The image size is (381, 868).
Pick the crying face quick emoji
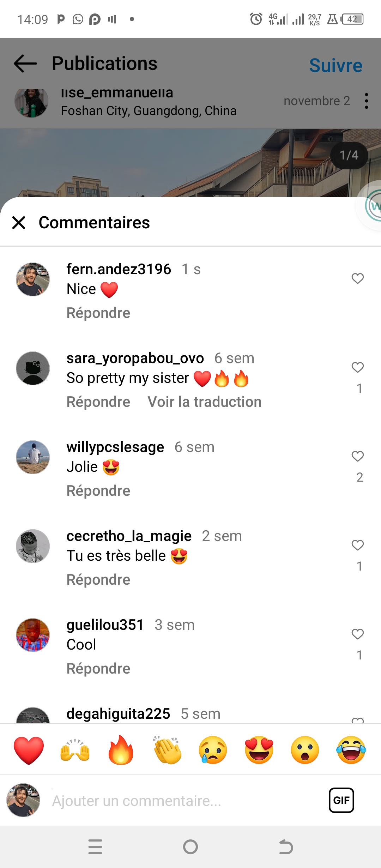[213, 750]
